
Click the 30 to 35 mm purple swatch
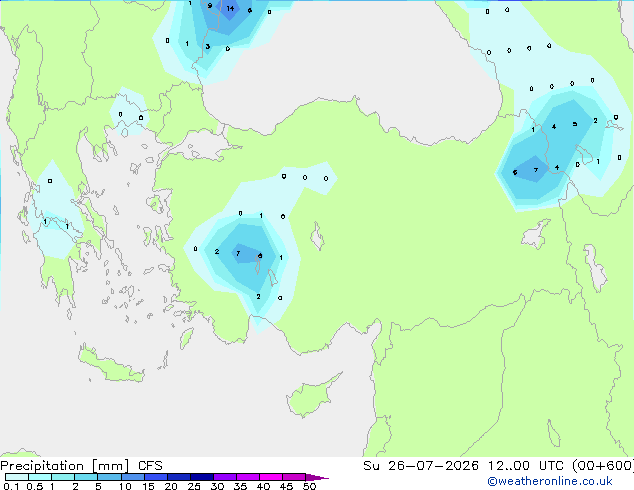pyautogui.click(x=225, y=477)
